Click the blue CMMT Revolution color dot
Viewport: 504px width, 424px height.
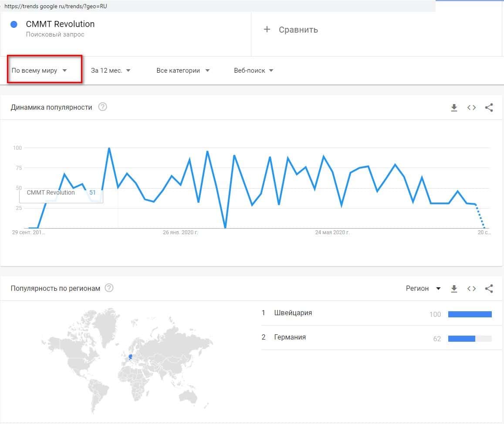pyautogui.click(x=14, y=24)
